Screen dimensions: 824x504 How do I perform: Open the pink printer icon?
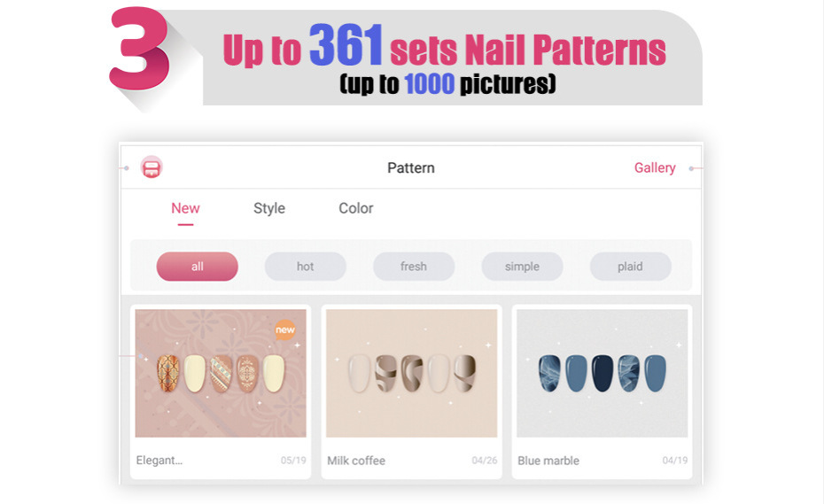click(152, 167)
